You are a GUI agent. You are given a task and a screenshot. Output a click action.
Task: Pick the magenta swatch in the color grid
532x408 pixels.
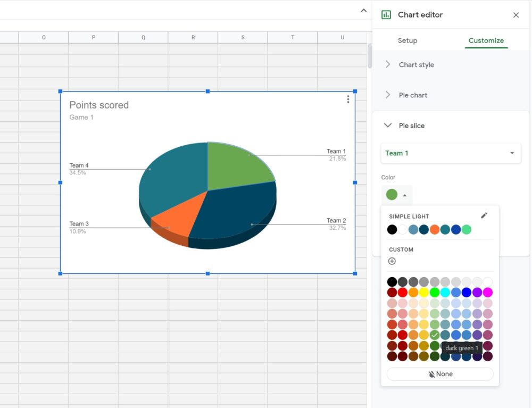click(487, 292)
